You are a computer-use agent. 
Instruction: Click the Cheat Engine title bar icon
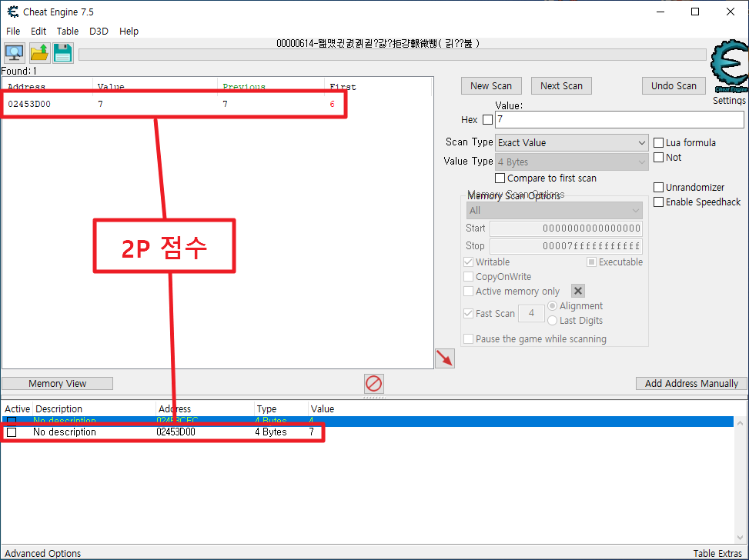click(13, 12)
